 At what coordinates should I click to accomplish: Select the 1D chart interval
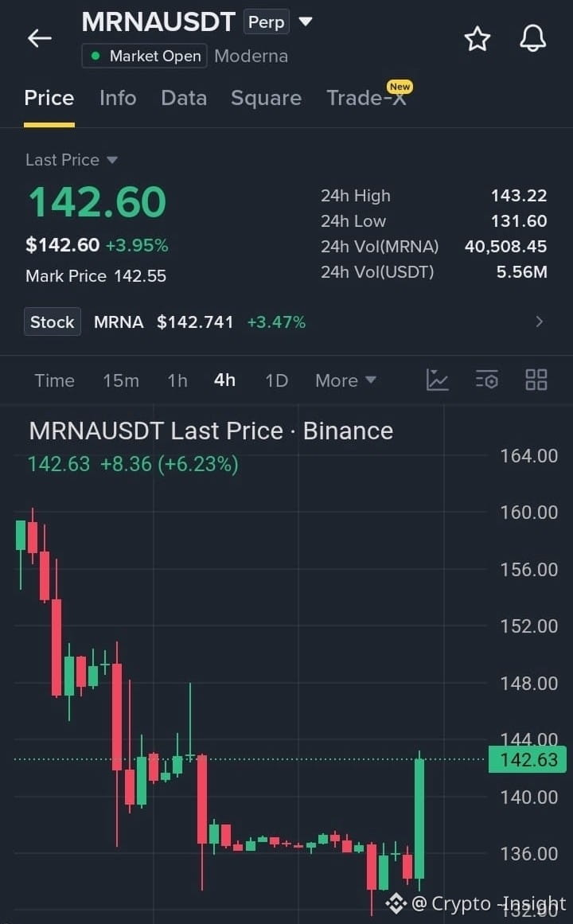(276, 380)
